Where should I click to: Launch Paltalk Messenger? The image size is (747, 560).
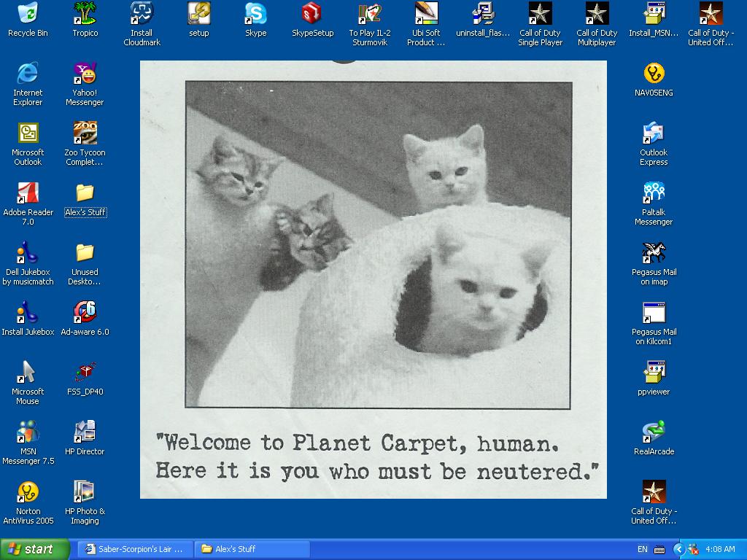tap(654, 192)
